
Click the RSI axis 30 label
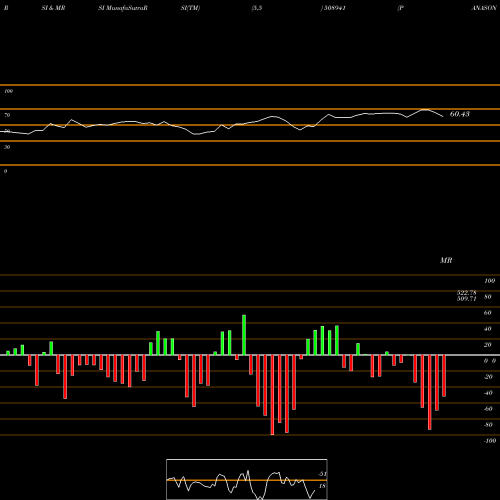pos(7,147)
